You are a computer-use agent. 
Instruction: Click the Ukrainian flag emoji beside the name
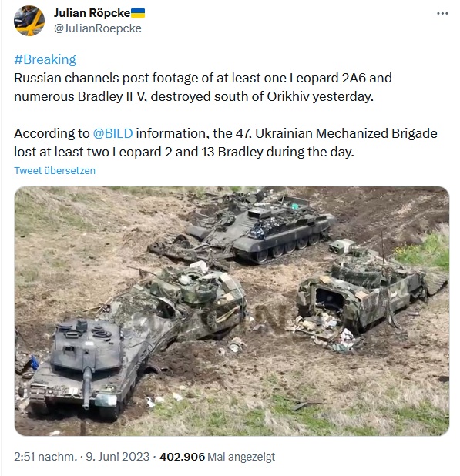(138, 13)
